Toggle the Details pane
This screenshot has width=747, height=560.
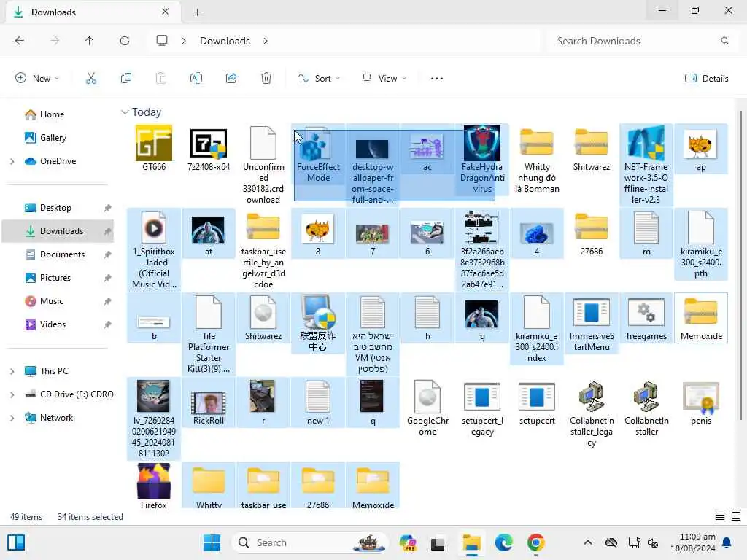[x=706, y=79]
